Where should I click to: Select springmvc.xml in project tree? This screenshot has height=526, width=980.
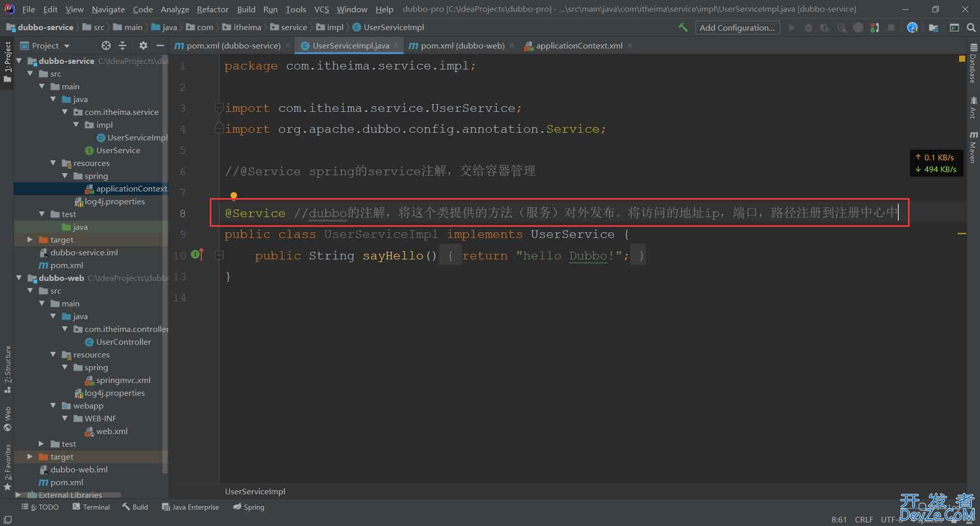click(x=118, y=380)
